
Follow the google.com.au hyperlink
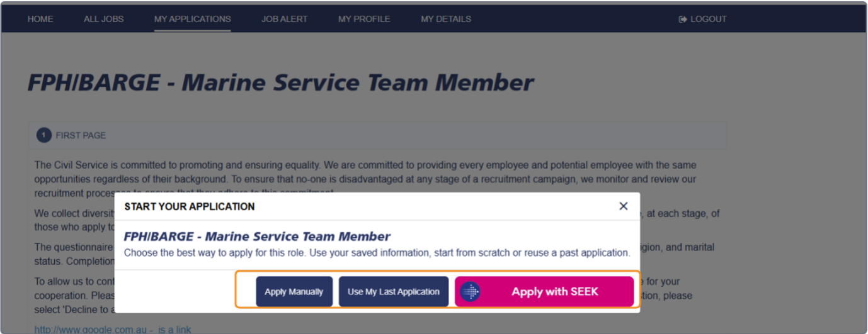[x=113, y=330]
